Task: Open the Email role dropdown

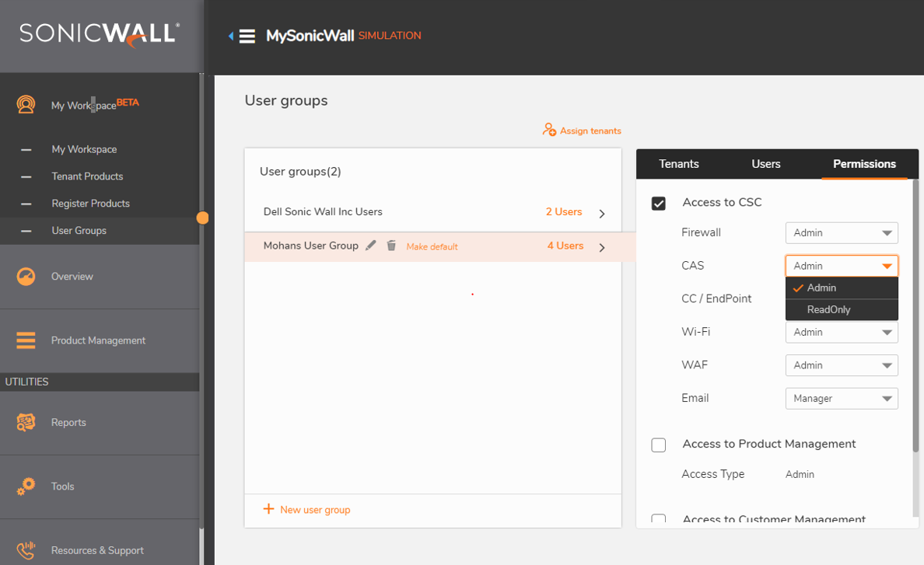Action: point(842,398)
